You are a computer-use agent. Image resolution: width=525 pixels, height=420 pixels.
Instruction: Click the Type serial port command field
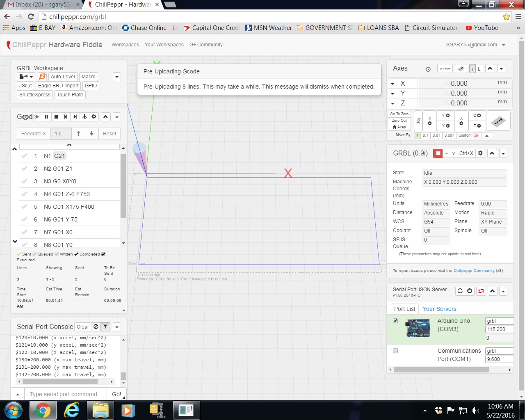pyautogui.click(x=64, y=394)
